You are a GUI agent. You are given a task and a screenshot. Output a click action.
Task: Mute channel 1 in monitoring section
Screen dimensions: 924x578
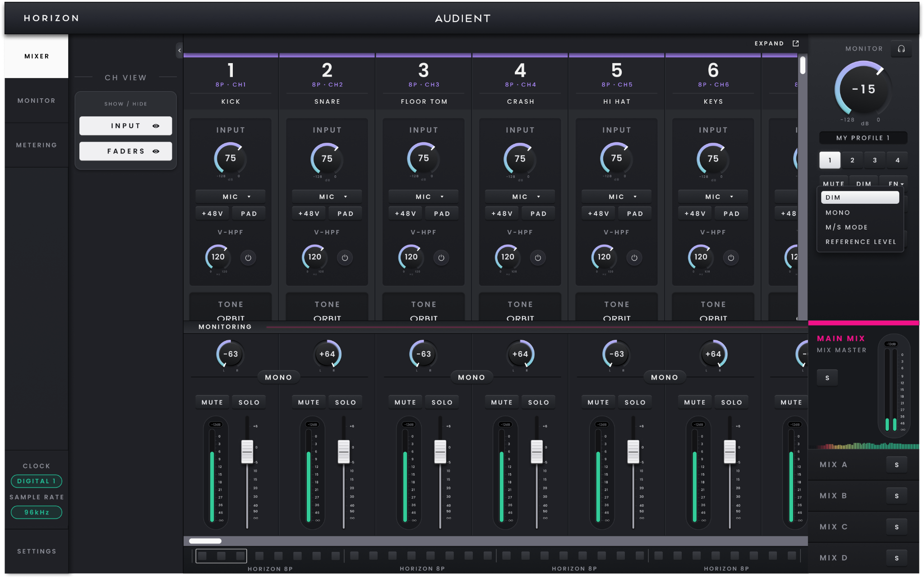coord(212,402)
